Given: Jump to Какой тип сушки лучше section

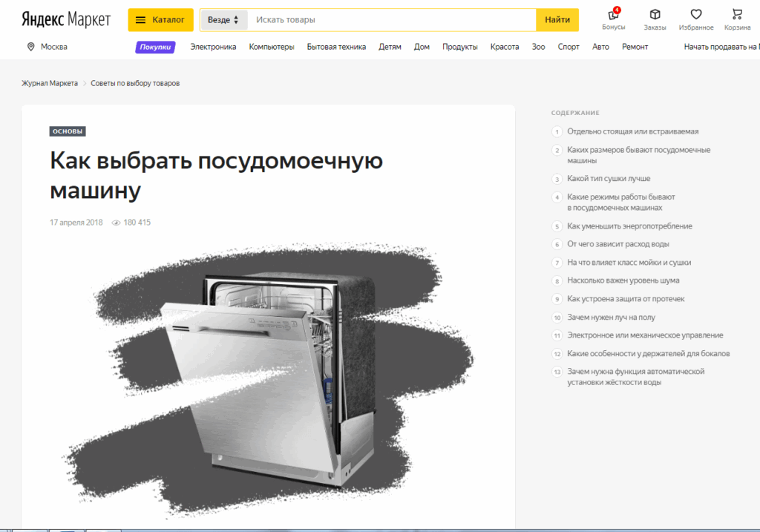Looking at the screenshot, I should pyautogui.click(x=608, y=179).
